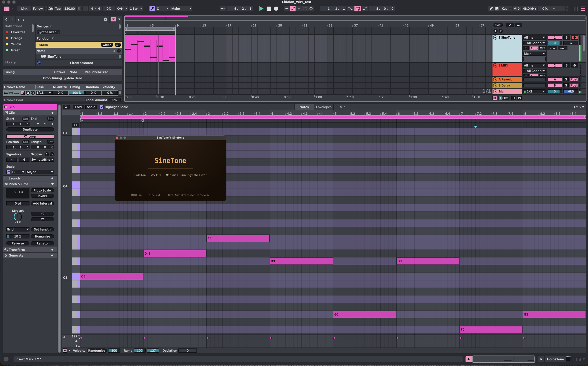Adjust the groove Timing 100% slider
588x366 pixels.
[76, 93]
